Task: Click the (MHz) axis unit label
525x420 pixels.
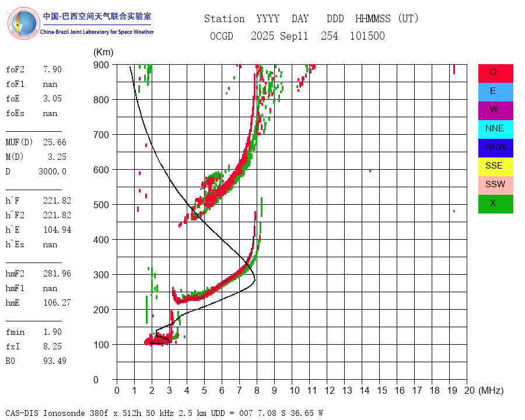Action: point(491,390)
